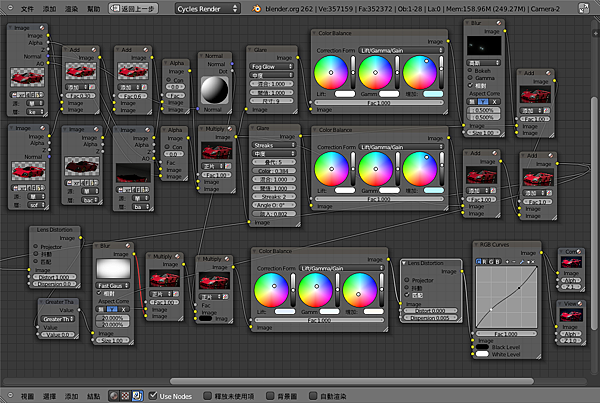Toggle preview icon on Composite output node
Viewport: 600px width, 403px height.
tap(579, 251)
